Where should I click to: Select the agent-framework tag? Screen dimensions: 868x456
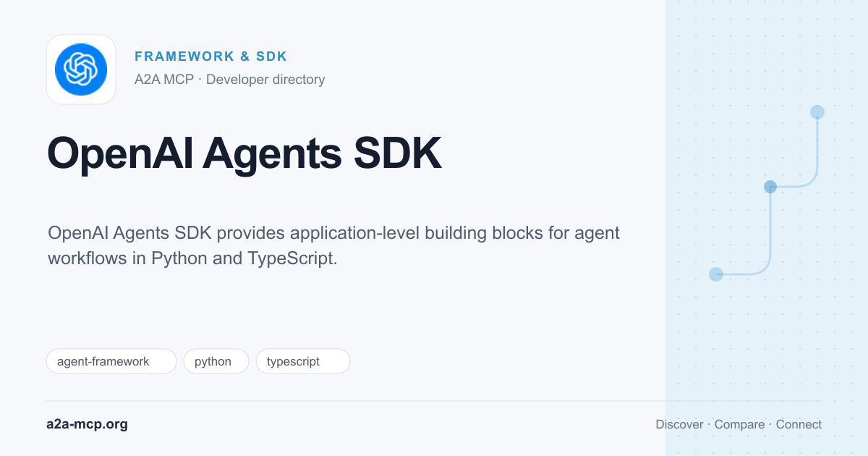tap(111, 361)
